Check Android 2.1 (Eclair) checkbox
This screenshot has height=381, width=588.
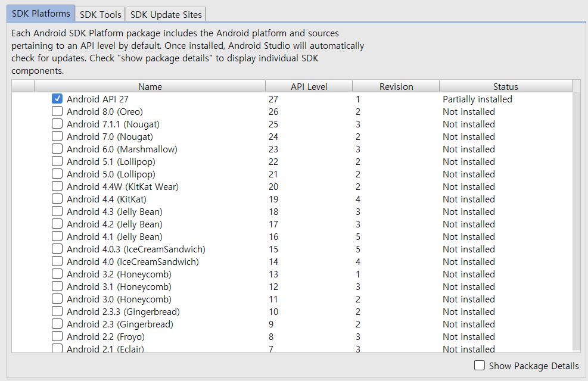(57, 348)
